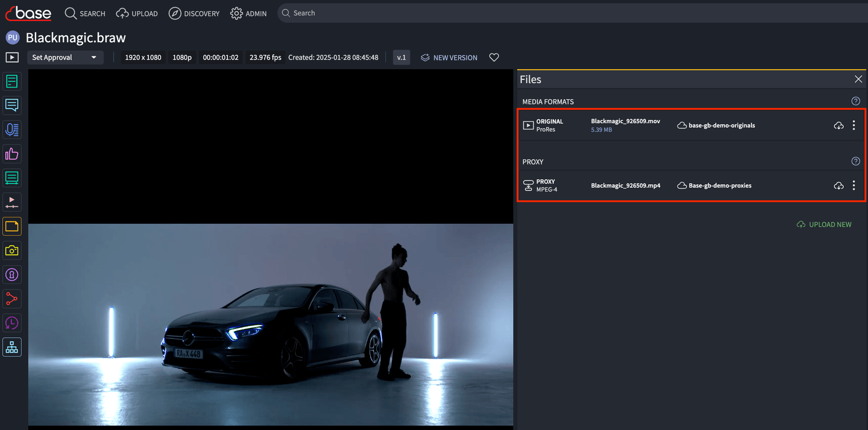
Task: Click the Created: 2025-01-28 08:45:48 text
Action: 333,57
